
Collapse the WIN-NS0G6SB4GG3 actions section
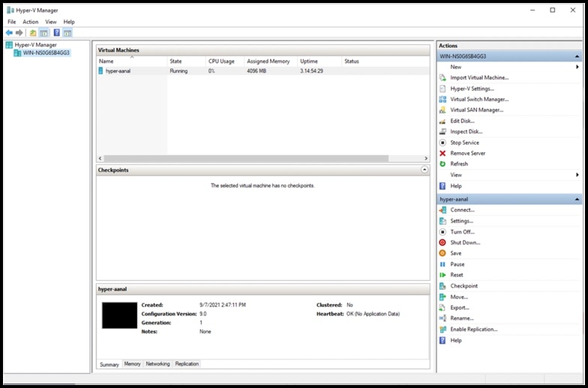point(577,57)
